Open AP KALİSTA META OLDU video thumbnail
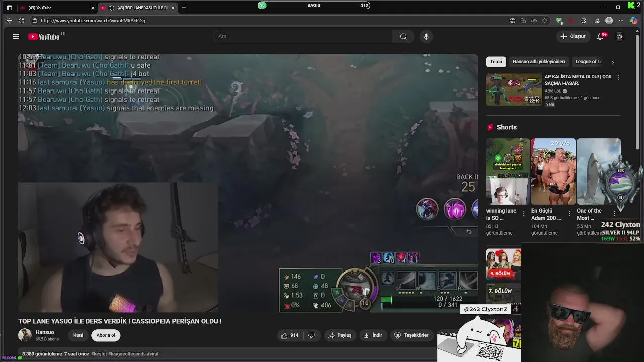Screen dimensions: 644x362 [x=514, y=89]
